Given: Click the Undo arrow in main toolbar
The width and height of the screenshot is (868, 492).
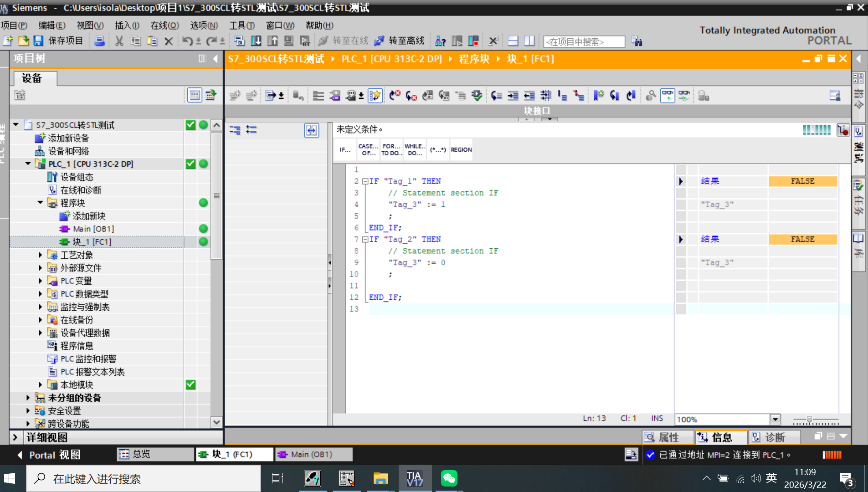Looking at the screenshot, I should tap(187, 41).
